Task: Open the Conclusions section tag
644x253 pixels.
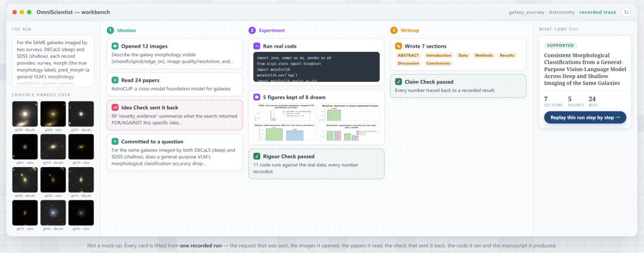Action: [x=438, y=63]
